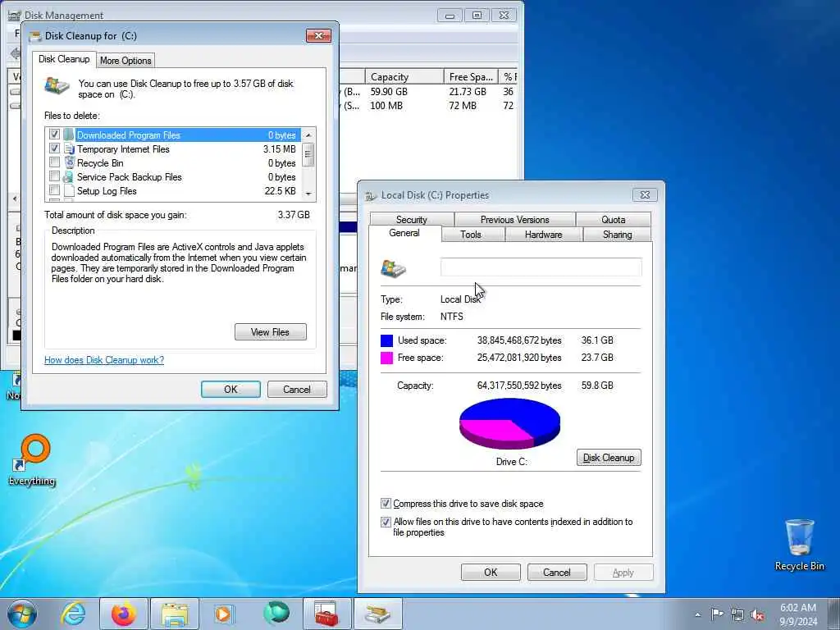Screen dimensions: 840x630
Task: Open Windows Explorer from the taskbar
Action: 175,614
